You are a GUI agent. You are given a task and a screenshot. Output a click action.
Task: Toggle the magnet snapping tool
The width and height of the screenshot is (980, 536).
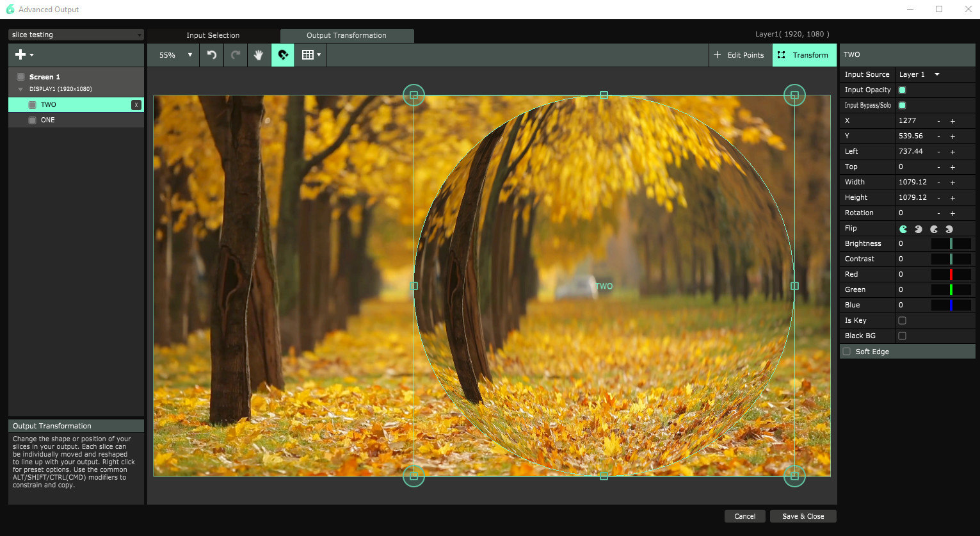[283, 55]
